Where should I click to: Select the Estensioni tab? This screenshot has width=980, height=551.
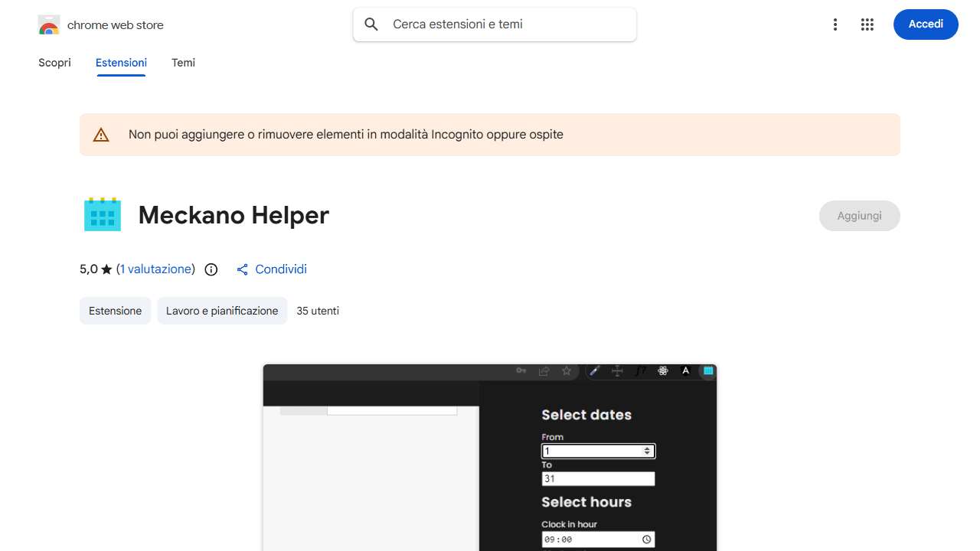click(121, 63)
